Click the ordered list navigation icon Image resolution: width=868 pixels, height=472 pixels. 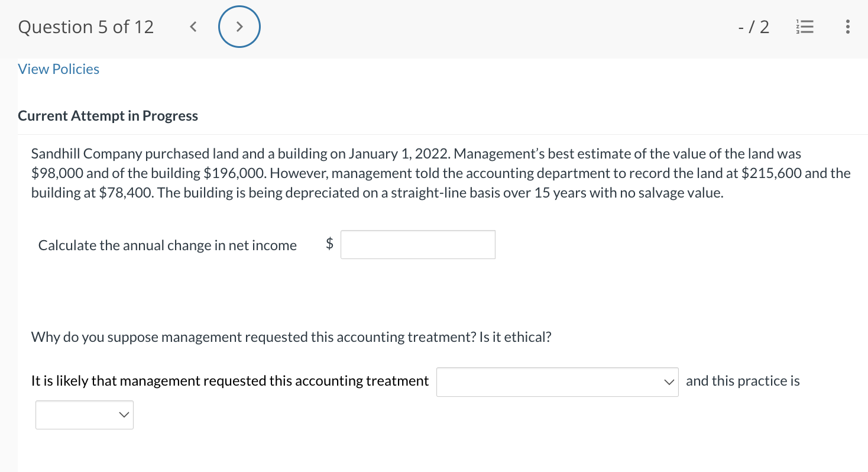pyautogui.click(x=805, y=27)
